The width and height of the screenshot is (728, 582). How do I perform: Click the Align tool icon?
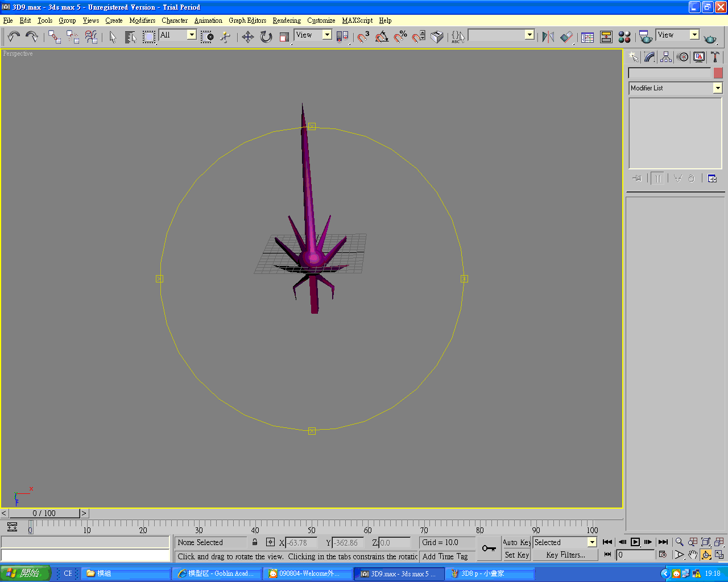[x=566, y=37]
